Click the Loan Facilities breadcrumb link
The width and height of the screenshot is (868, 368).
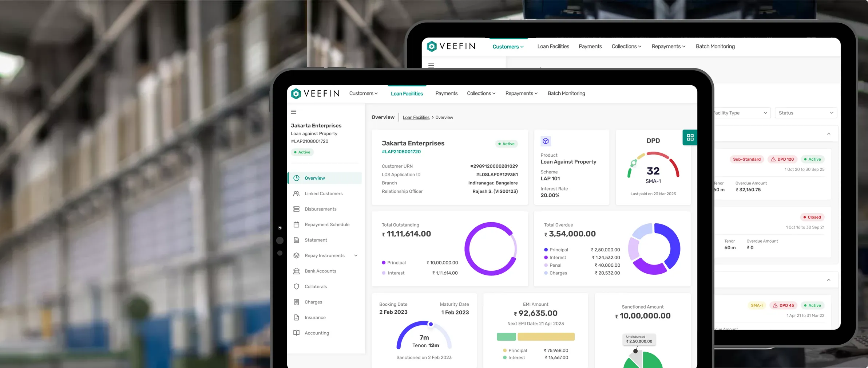(416, 118)
